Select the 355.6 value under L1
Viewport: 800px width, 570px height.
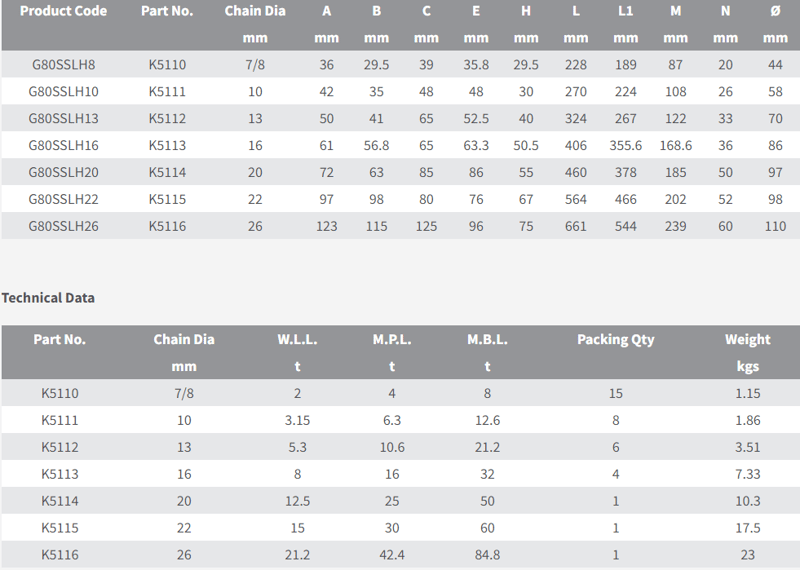tap(626, 145)
